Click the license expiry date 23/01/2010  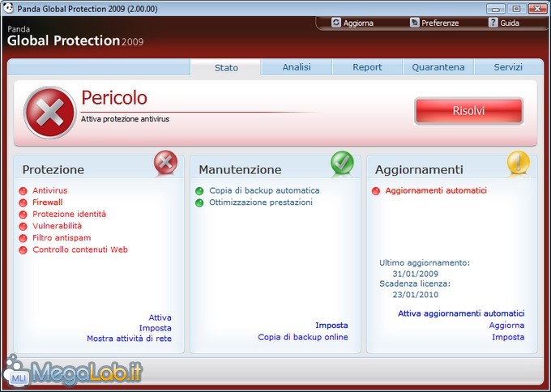[416, 295]
